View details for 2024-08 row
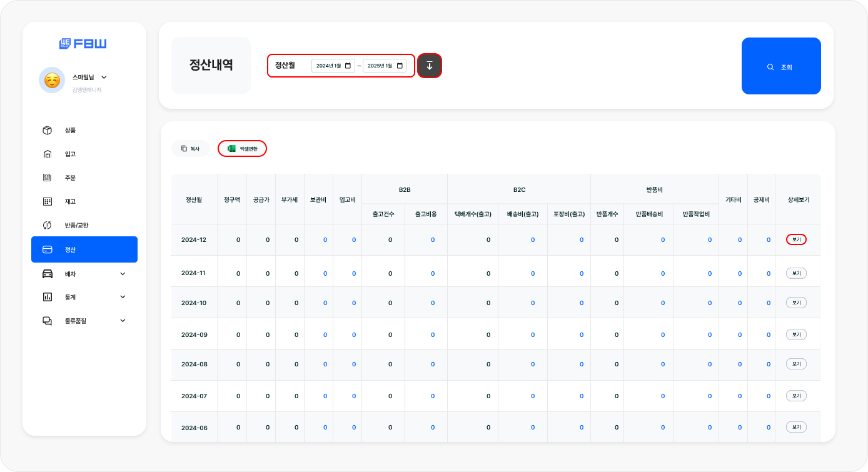 click(796, 364)
